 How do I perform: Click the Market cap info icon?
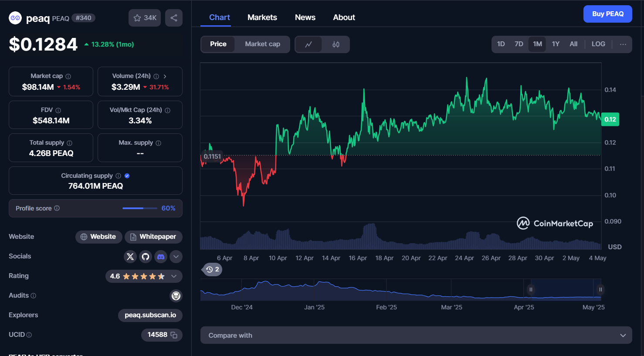(x=68, y=76)
